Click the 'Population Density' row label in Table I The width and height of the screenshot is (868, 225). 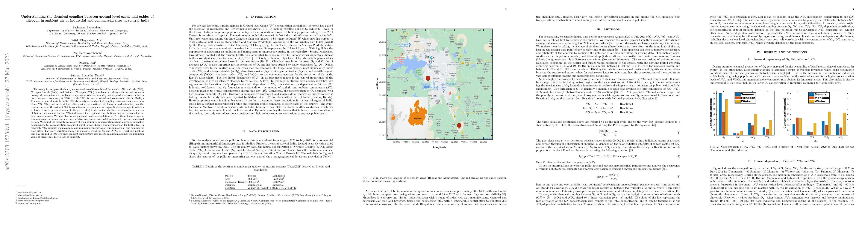[236, 182]
